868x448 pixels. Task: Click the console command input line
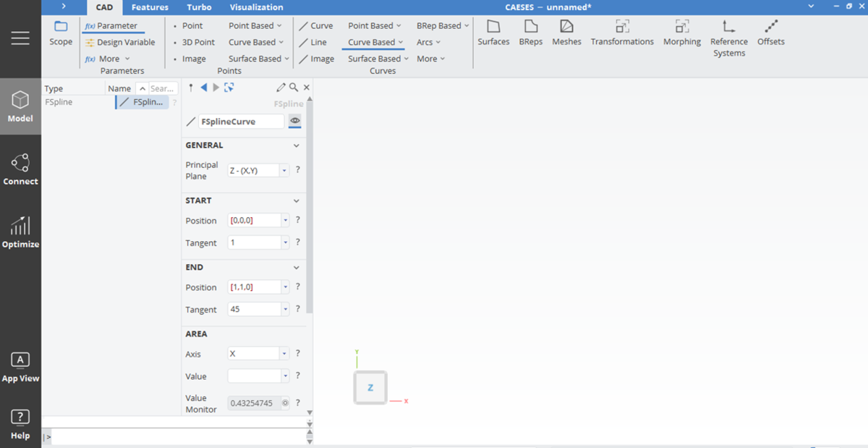tap(177, 436)
